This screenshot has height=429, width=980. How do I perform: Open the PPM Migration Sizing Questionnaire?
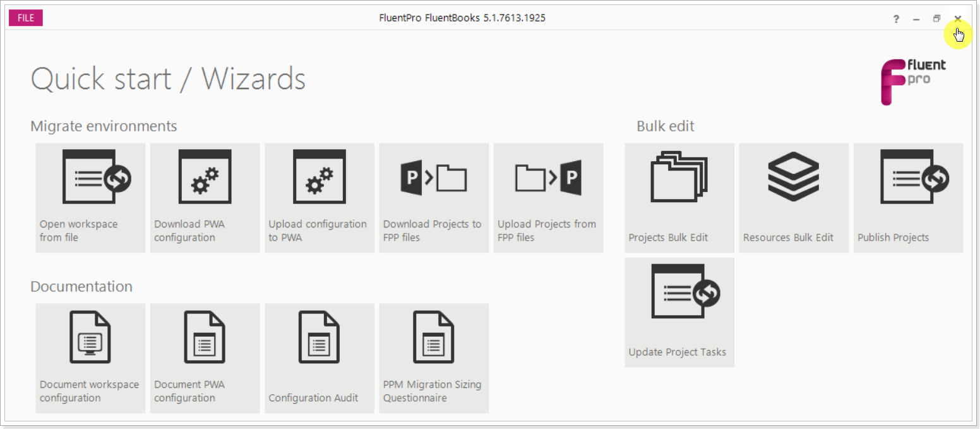[x=434, y=358]
